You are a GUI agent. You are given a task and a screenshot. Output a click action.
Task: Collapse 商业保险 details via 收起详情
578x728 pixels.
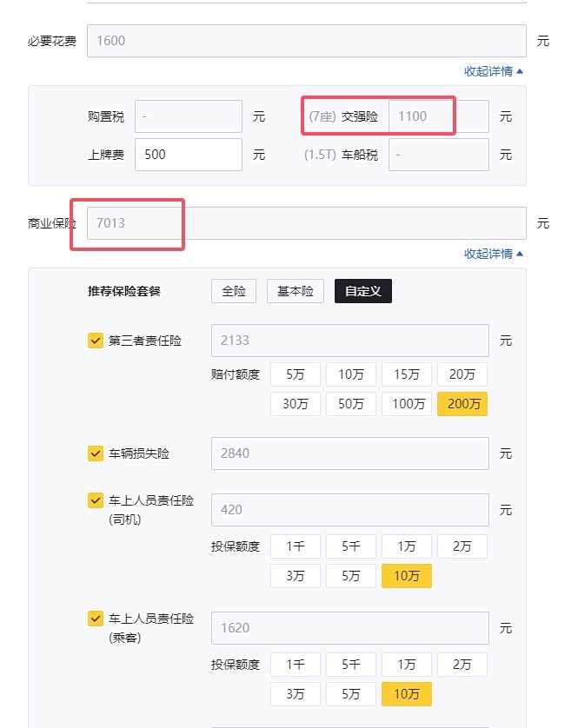tap(494, 254)
